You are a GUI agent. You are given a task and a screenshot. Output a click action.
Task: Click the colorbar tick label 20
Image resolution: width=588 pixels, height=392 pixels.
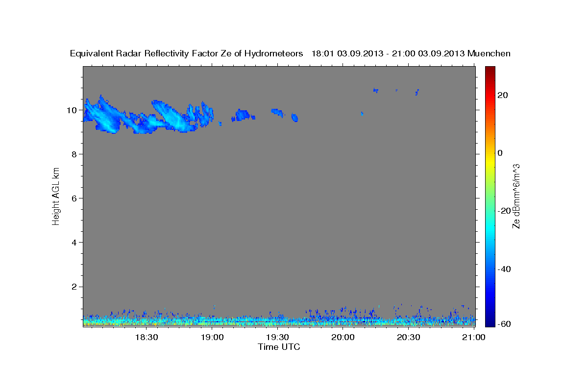click(x=502, y=95)
